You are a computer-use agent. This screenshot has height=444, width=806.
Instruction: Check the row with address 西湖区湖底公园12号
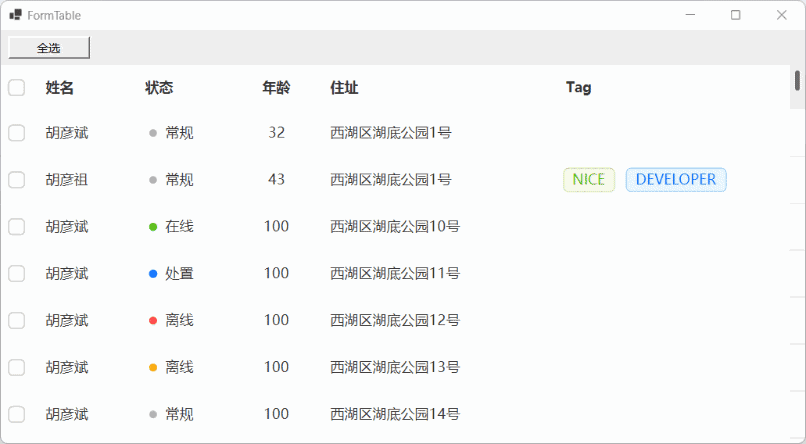tap(17, 320)
